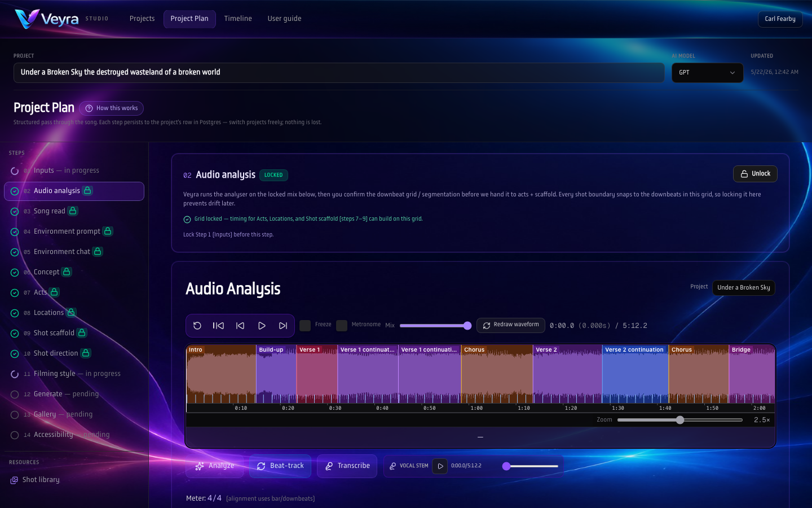Click the lock icon beside Audio analysis step
This screenshot has width=812, height=508.
[87, 191]
